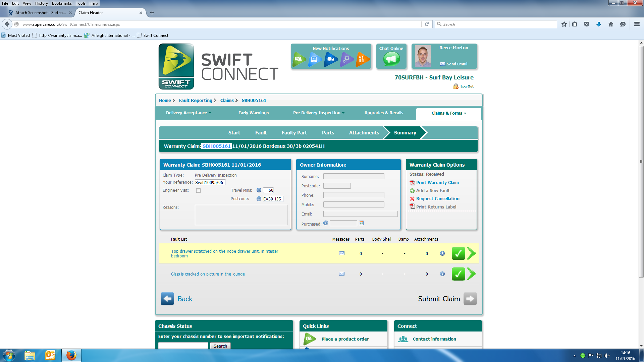
Task: Click green checkmark for cracked glass fault
Action: pyautogui.click(x=458, y=274)
